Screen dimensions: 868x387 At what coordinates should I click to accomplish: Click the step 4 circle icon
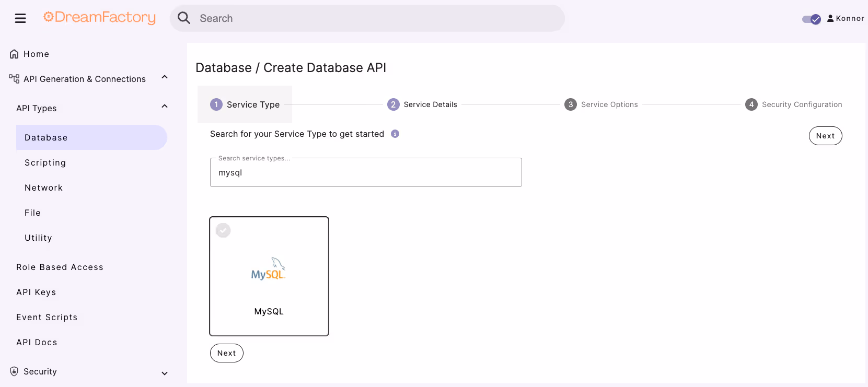click(x=751, y=104)
